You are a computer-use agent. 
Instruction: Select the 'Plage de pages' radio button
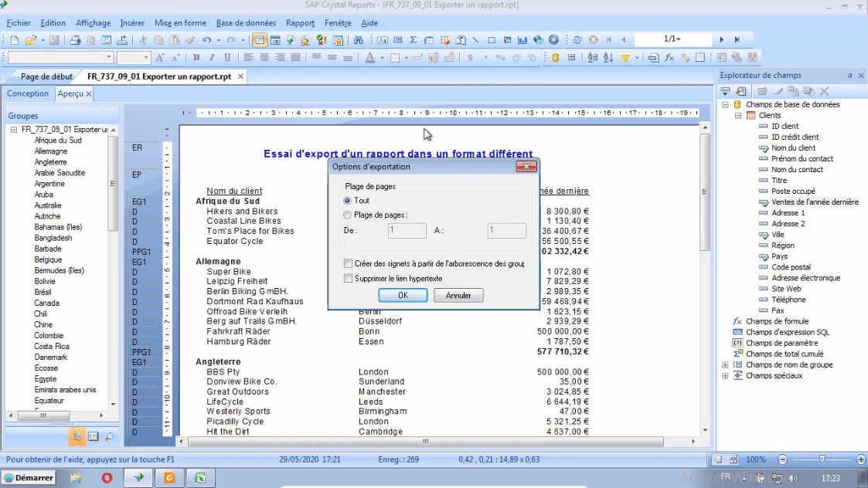pos(347,215)
